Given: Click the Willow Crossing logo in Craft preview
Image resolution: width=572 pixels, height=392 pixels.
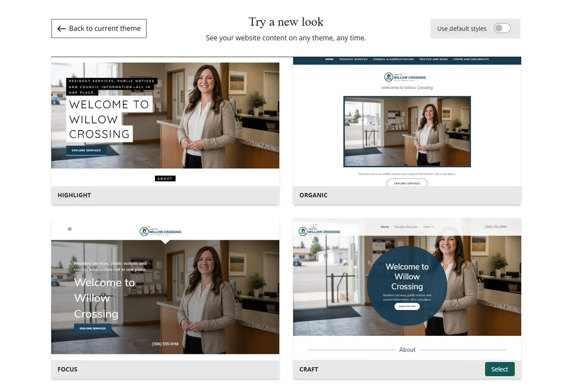Looking at the screenshot, I should tap(319, 231).
